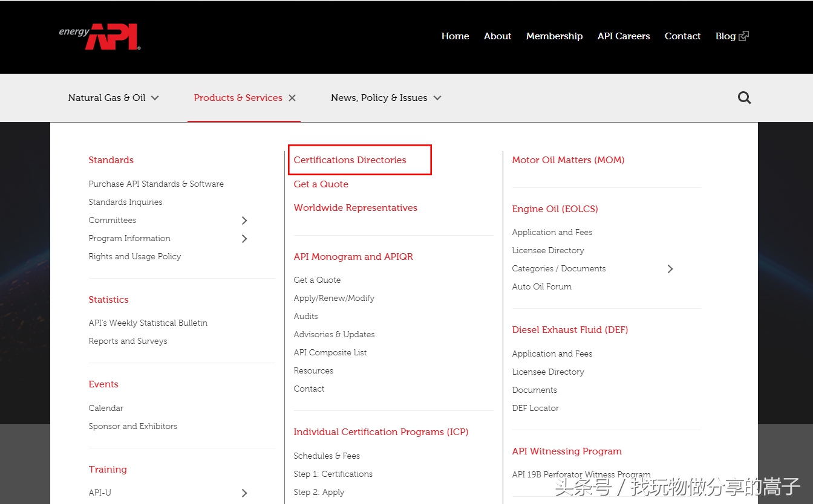Screen dimensions: 813x504
Task: Open Rights and Usage Policy
Action: 135,256
